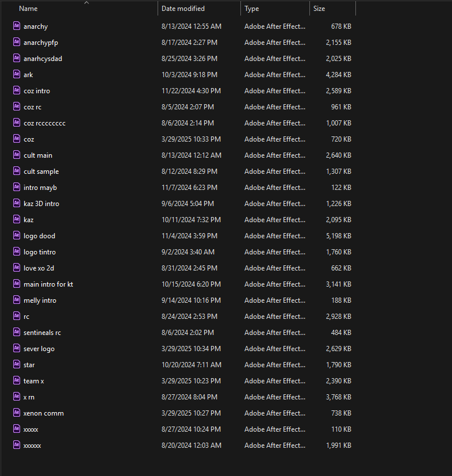This screenshot has width=452, height=476.
Task: Click the date 8/6/2024 2:02 PM
Action: click(188, 333)
